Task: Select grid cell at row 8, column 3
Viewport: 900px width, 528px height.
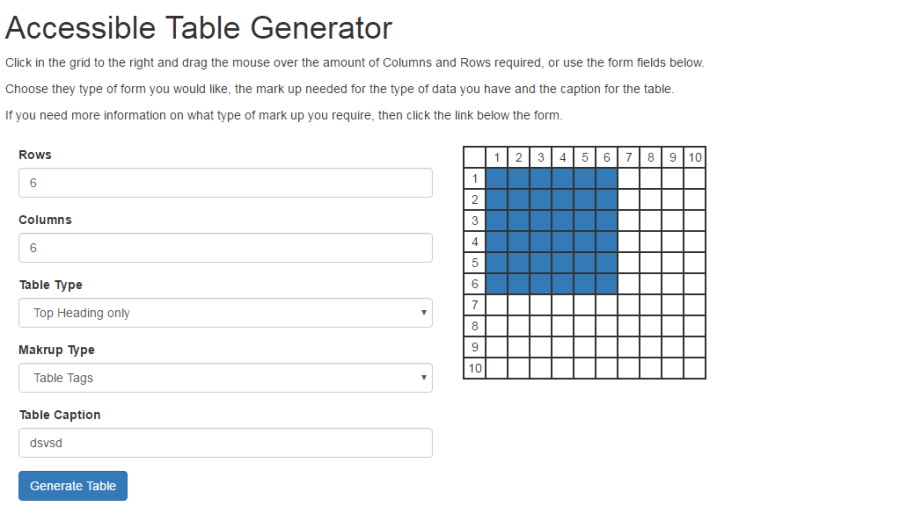Action: click(540, 326)
